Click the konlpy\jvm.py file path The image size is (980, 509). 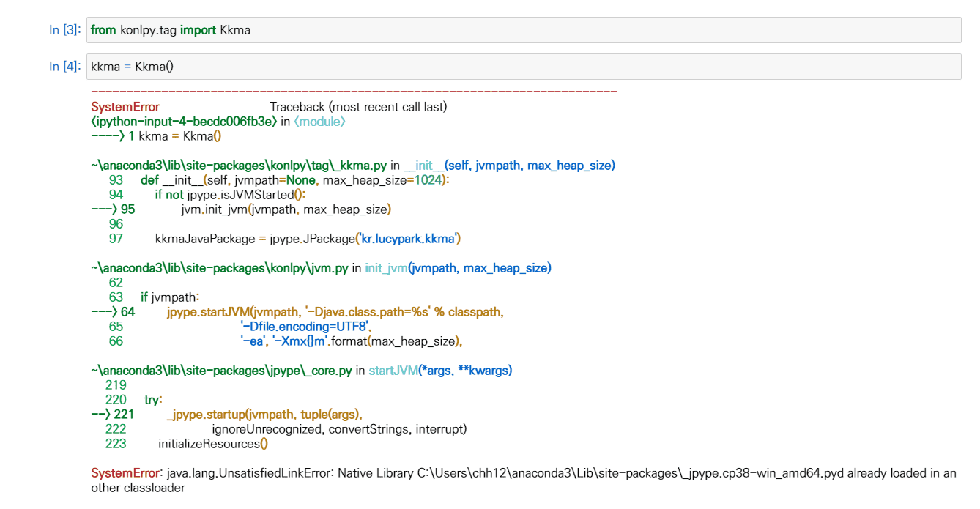point(220,268)
